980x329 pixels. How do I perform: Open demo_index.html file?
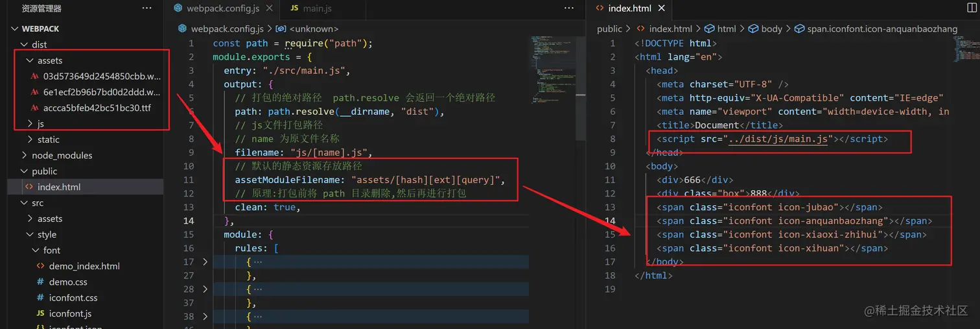tap(86, 266)
